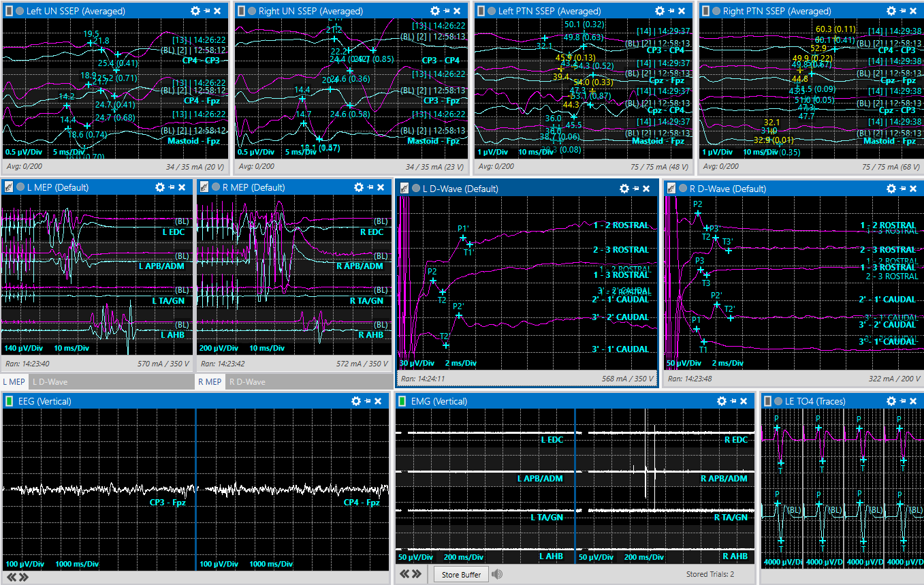The width and height of the screenshot is (924, 585).
Task: Select the R MEP tab
Action: [210, 382]
